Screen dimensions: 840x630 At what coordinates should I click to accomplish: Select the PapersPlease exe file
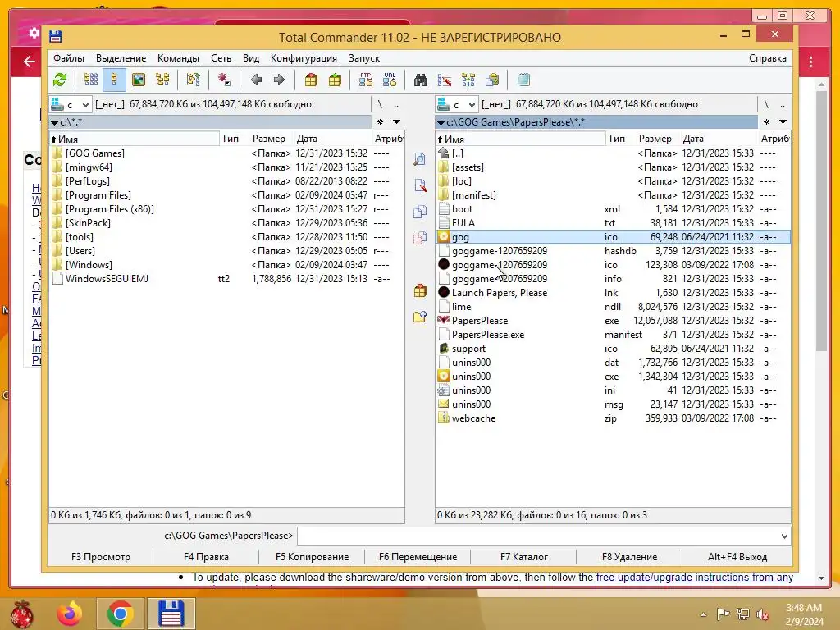pos(614,321)
